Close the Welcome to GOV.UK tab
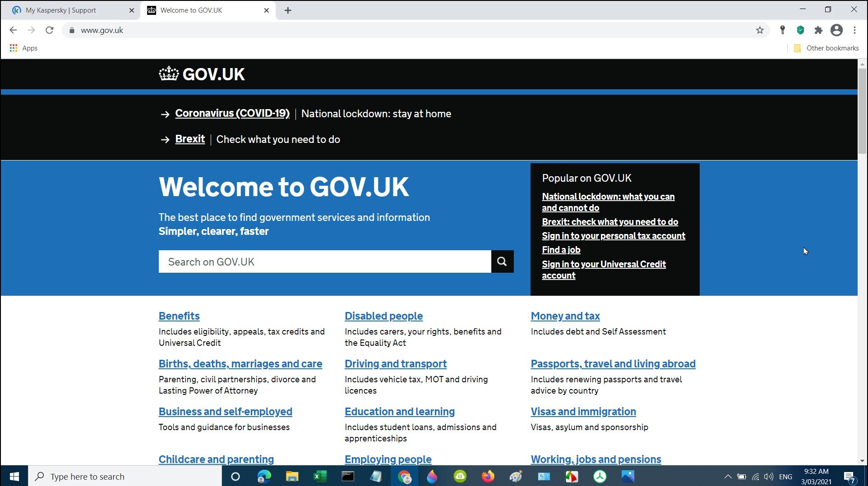 click(x=266, y=10)
